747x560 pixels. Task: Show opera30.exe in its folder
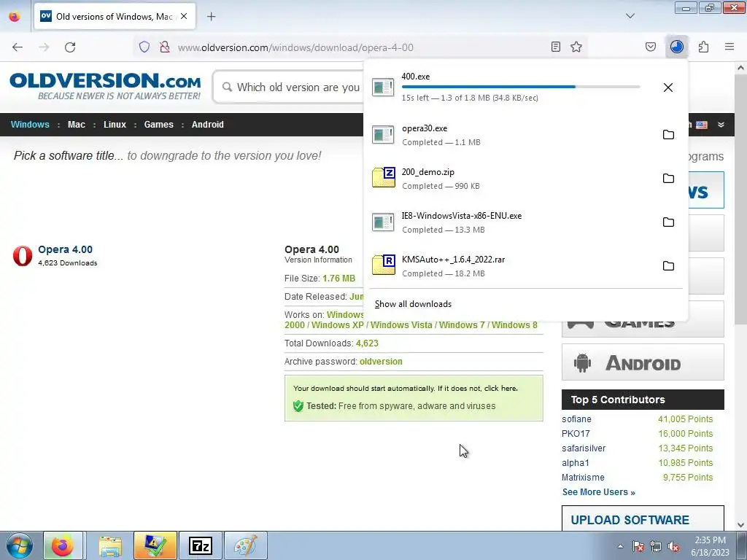[x=668, y=134]
